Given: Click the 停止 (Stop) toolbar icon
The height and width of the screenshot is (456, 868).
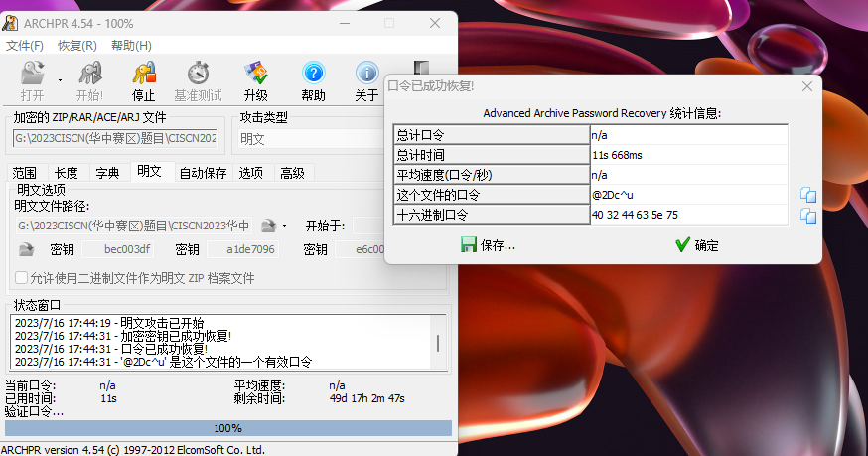Looking at the screenshot, I should pyautogui.click(x=143, y=73).
